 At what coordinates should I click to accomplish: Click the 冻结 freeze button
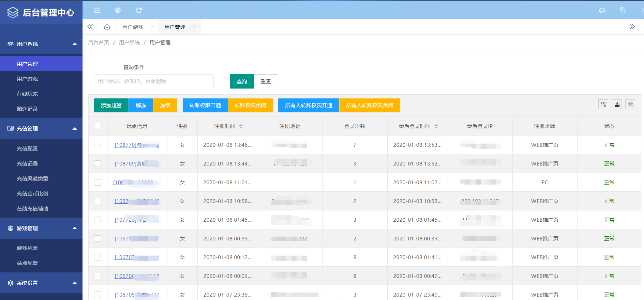pos(165,105)
